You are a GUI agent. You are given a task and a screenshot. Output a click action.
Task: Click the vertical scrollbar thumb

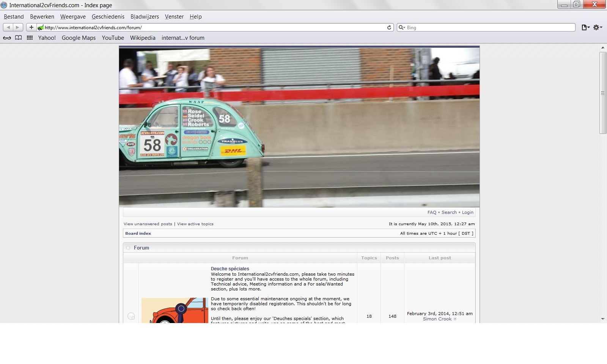click(603, 93)
